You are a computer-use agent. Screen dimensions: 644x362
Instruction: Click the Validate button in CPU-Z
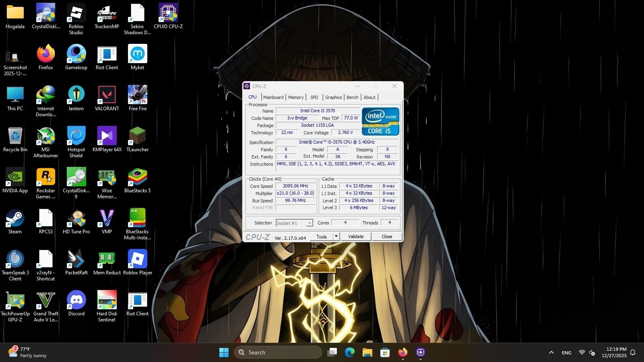coord(356,237)
